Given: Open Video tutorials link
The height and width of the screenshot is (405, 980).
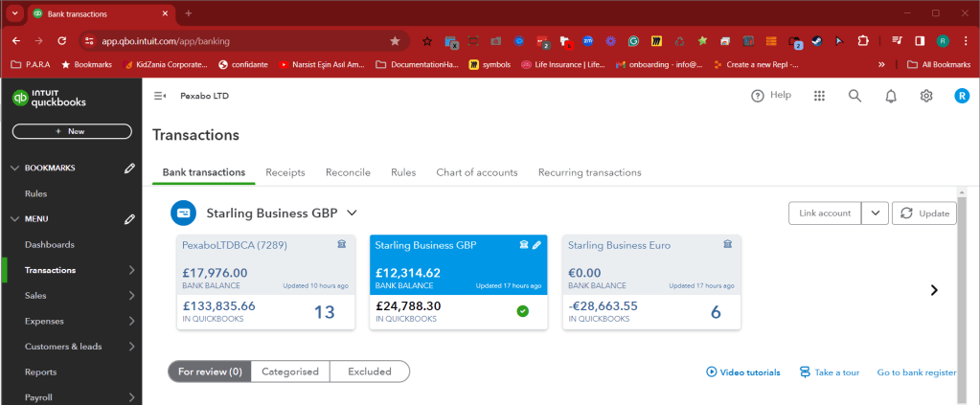Looking at the screenshot, I should 743,372.
